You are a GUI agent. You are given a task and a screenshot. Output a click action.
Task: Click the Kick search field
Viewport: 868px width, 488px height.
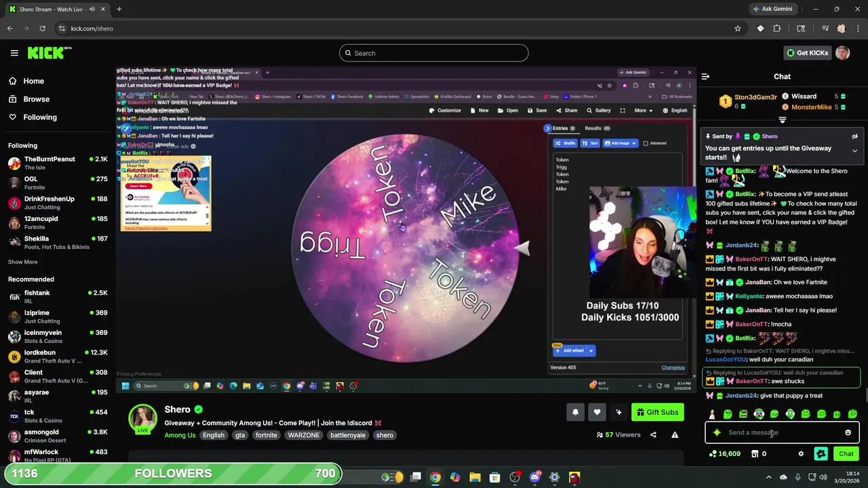[x=434, y=53]
